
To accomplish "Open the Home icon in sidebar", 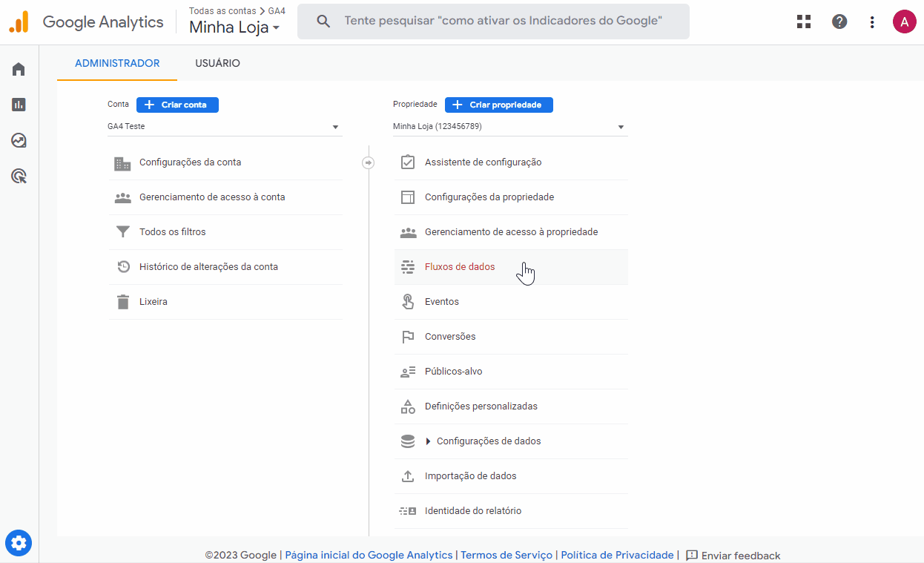I will coord(19,70).
